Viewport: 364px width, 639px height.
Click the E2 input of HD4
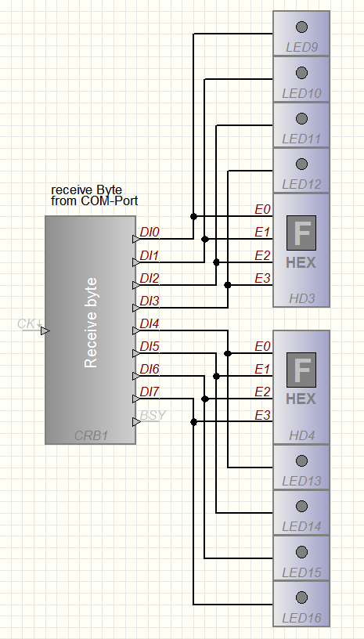tap(262, 392)
